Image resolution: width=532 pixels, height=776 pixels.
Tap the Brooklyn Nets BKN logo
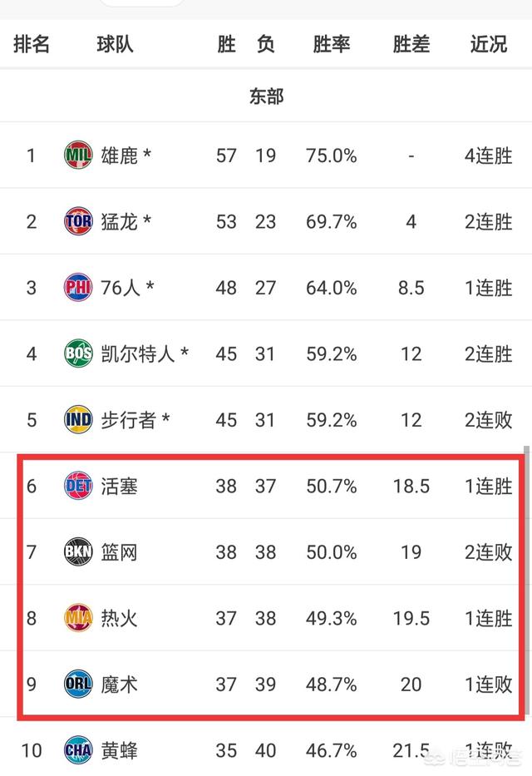(x=78, y=551)
